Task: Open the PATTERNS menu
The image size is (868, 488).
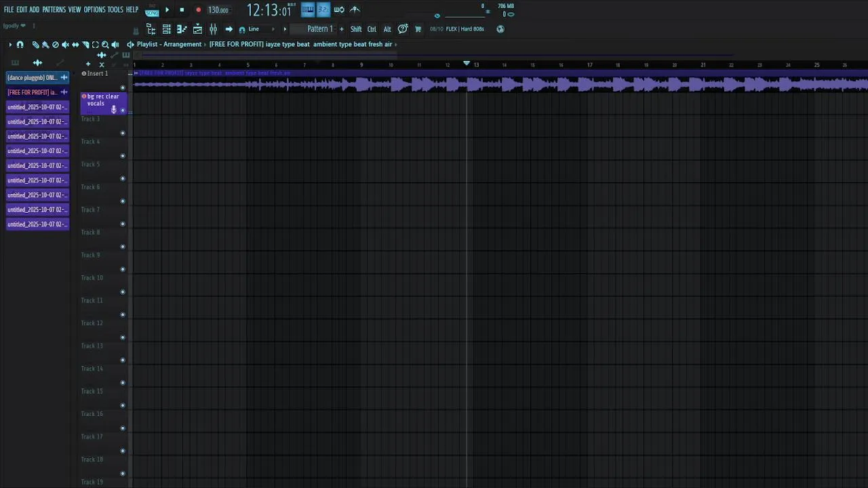Action: (54, 9)
